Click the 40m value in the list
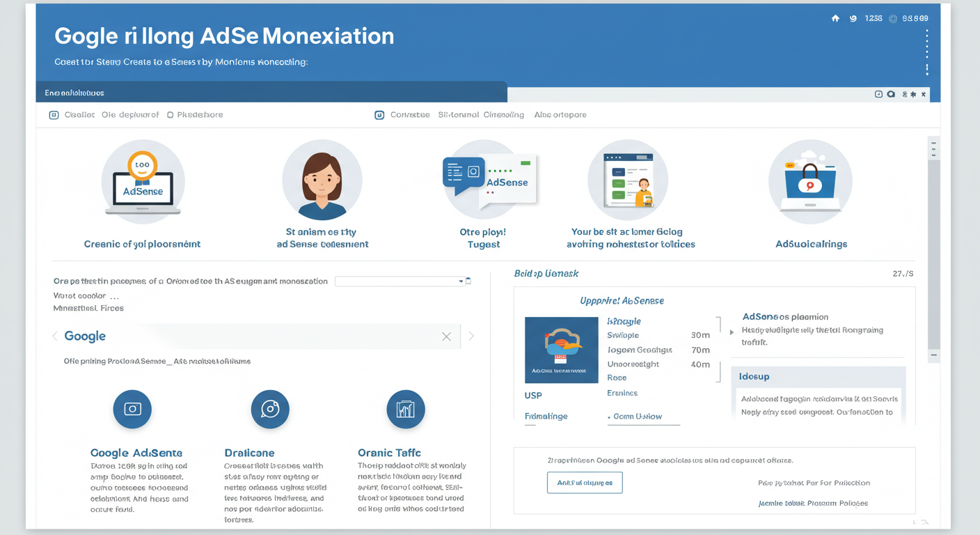 click(x=700, y=365)
